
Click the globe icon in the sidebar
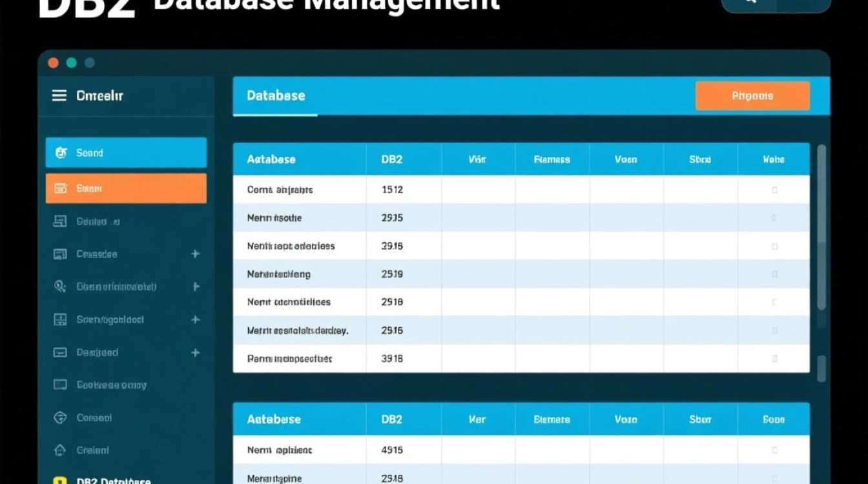(x=60, y=418)
